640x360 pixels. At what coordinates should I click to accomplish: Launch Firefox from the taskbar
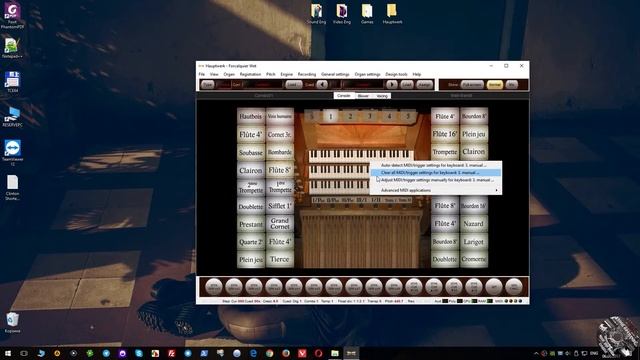point(286,353)
